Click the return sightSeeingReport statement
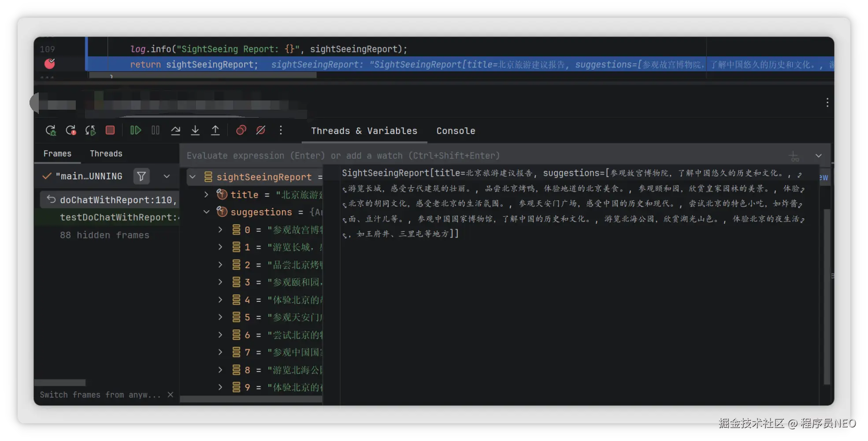Viewport: 868px width, 441px height. [194, 64]
